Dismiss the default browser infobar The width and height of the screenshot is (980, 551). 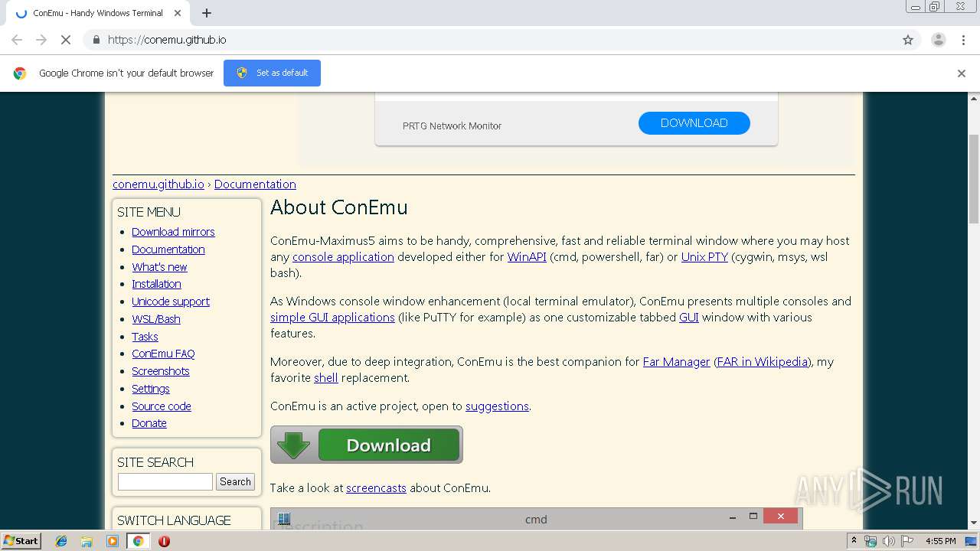point(962,73)
